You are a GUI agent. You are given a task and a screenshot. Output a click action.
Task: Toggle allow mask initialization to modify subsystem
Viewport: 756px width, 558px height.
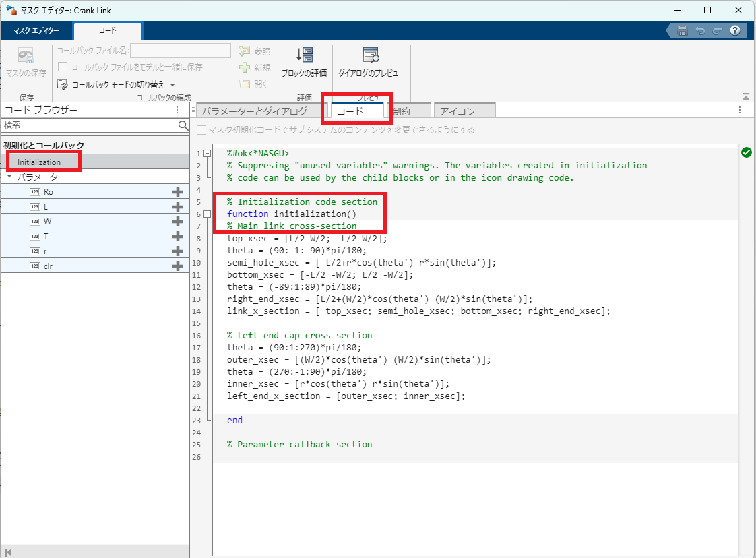click(201, 130)
